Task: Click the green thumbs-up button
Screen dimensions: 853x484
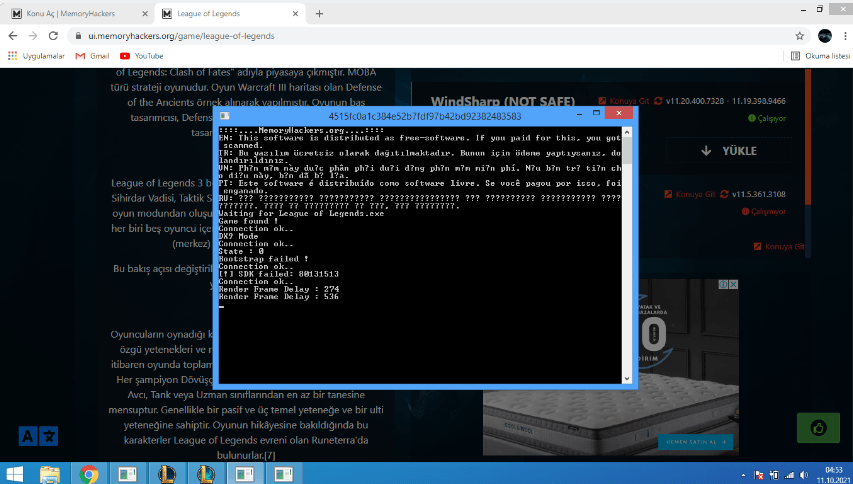Action: [818, 428]
